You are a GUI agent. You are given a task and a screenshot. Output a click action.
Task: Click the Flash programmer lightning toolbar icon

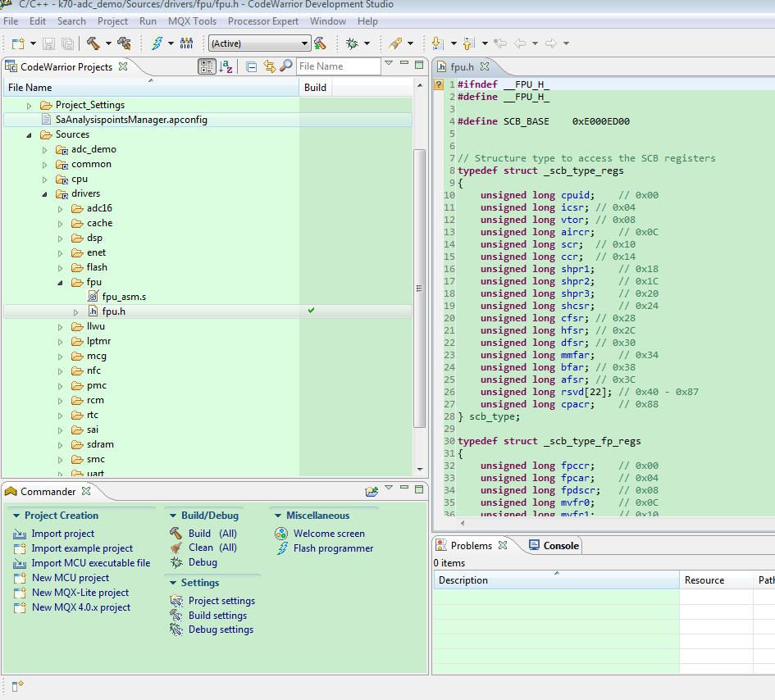157,43
